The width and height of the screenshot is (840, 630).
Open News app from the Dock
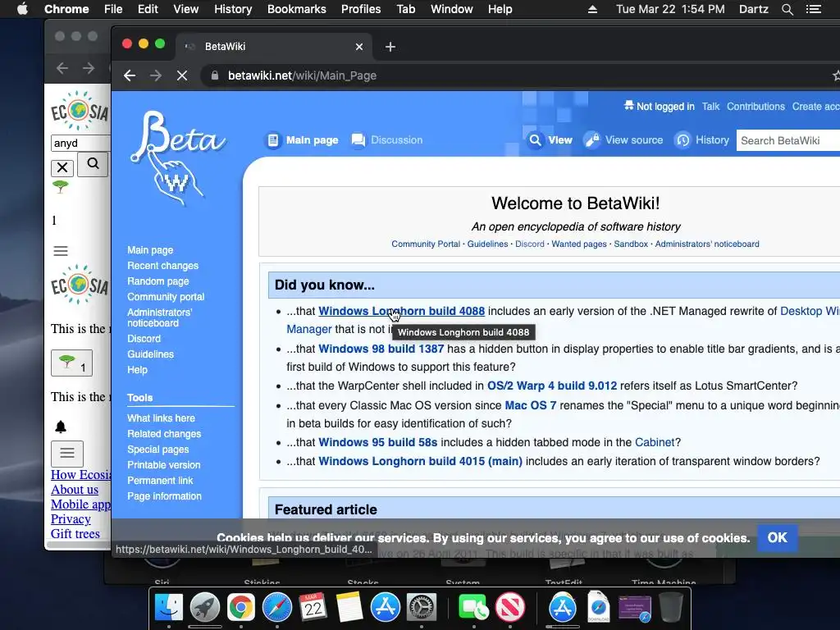tap(510, 608)
